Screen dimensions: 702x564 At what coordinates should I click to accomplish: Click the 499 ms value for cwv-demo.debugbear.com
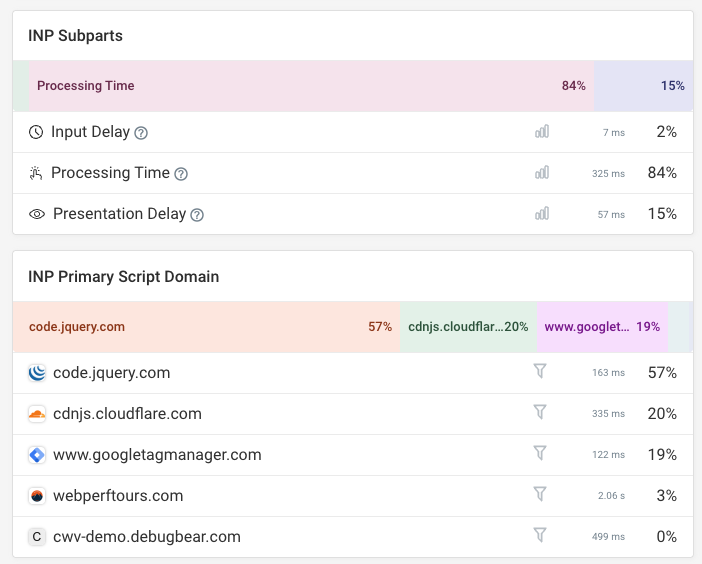[608, 537]
